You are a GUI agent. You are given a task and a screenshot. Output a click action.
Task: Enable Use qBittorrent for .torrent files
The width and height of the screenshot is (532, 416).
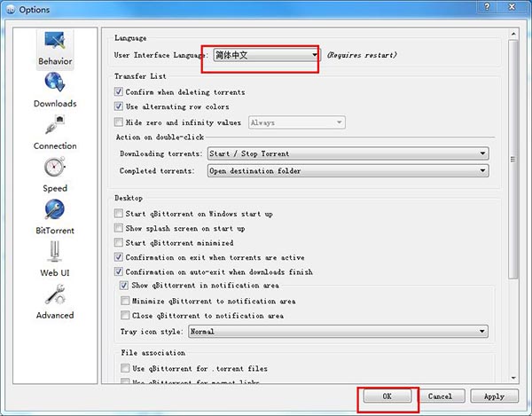click(125, 368)
